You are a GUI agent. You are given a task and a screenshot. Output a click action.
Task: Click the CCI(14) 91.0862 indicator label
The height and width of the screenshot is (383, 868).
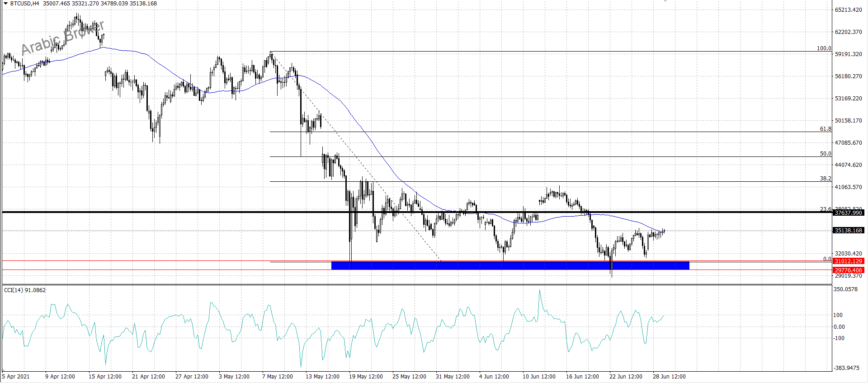click(25, 290)
